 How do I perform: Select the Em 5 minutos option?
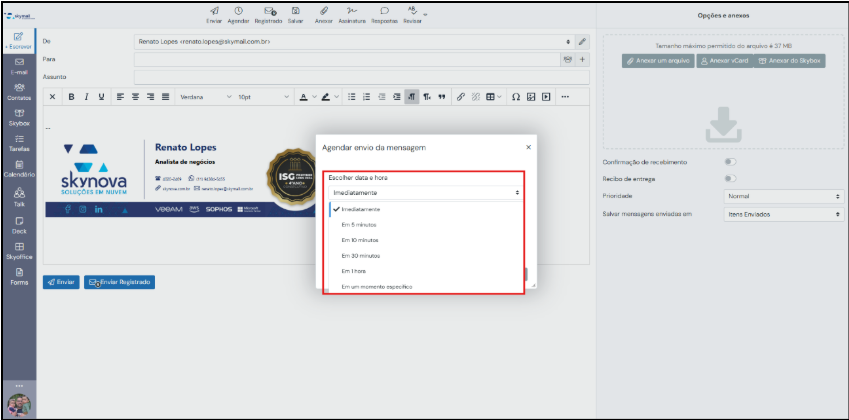pos(358,225)
